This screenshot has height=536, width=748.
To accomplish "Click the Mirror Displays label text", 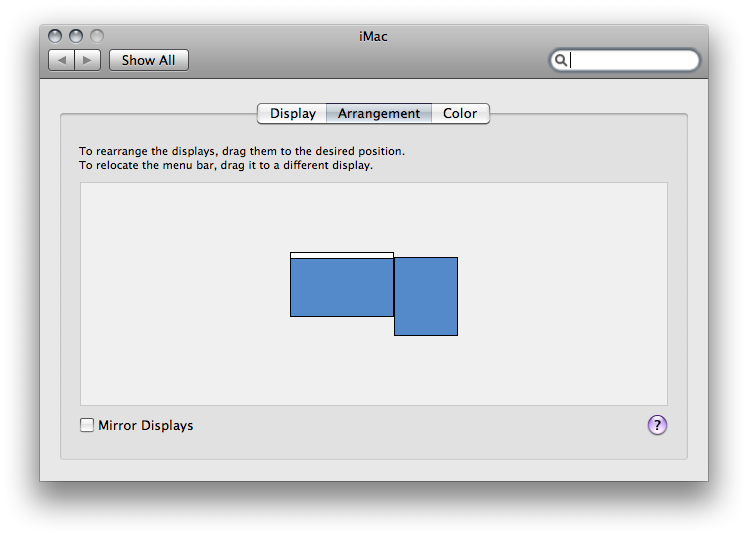I will tap(145, 425).
